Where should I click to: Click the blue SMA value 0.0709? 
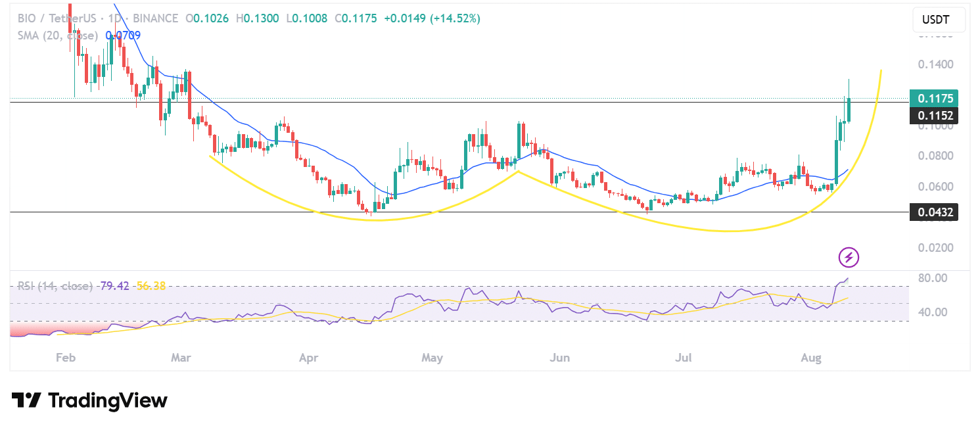click(x=124, y=36)
